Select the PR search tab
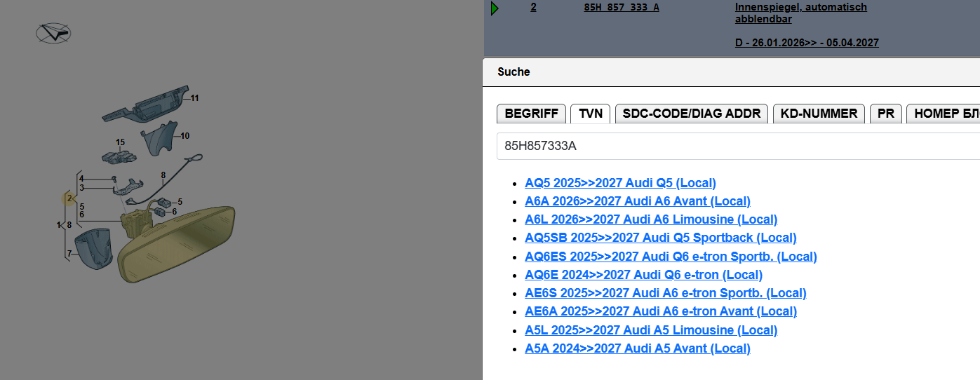 coord(885,114)
